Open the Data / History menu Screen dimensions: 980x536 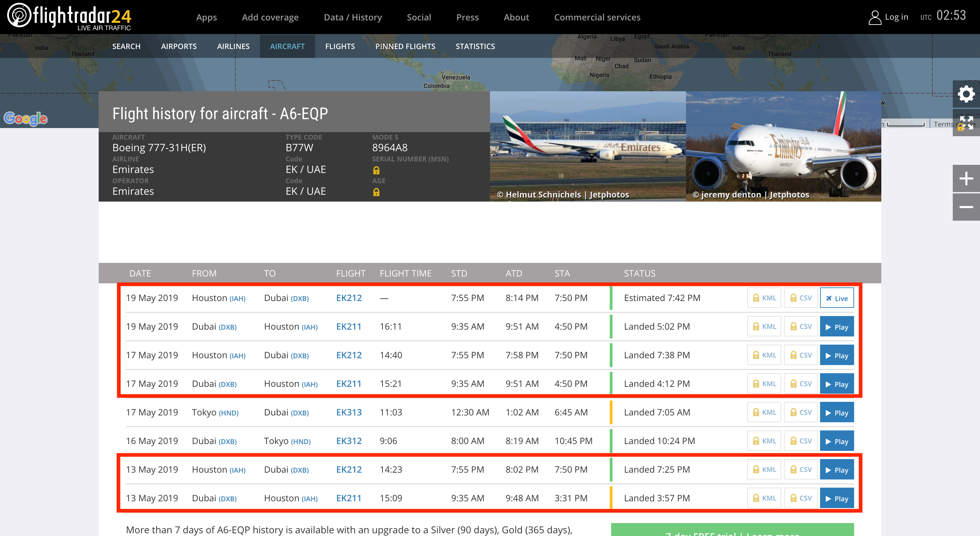coord(352,17)
